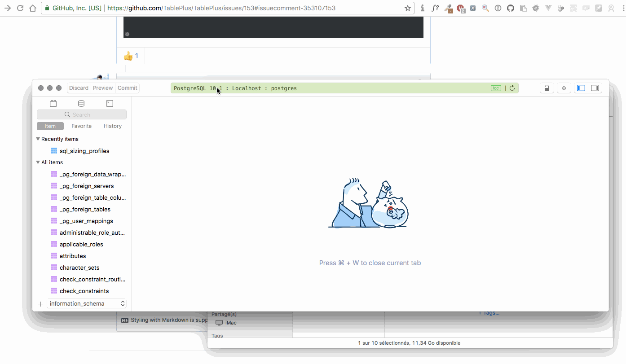
Task: Open the database icon in the sidebar
Action: click(x=81, y=103)
